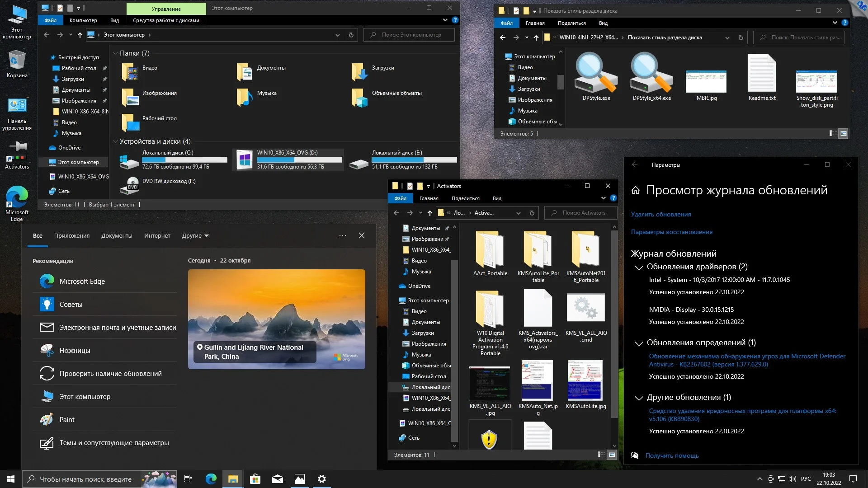Click refresh button in Activators address bar
This screenshot has height=488, width=868.
coord(532,213)
